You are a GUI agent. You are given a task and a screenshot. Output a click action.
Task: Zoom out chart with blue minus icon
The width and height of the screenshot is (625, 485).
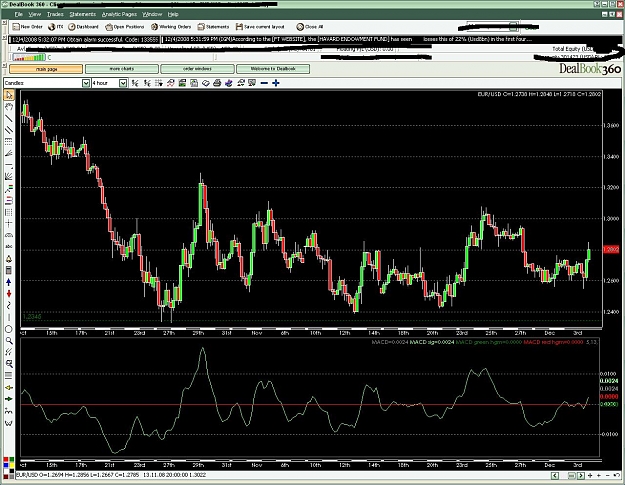click(264, 83)
